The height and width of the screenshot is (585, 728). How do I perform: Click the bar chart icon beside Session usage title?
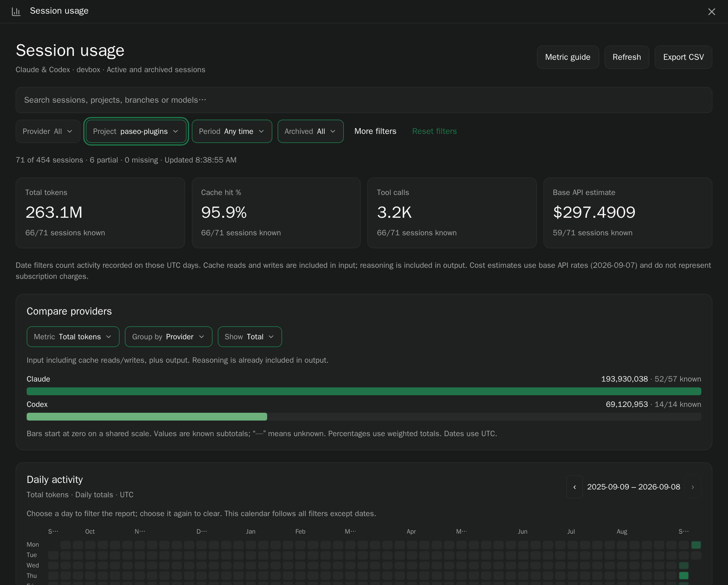click(x=16, y=11)
